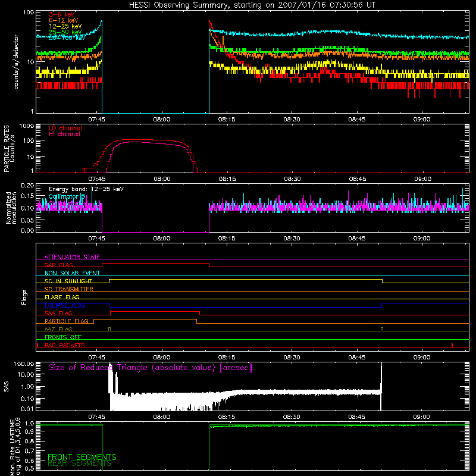Click the blue 'ECLIPSE FLAG' label
The image size is (476, 476).
[65, 305]
